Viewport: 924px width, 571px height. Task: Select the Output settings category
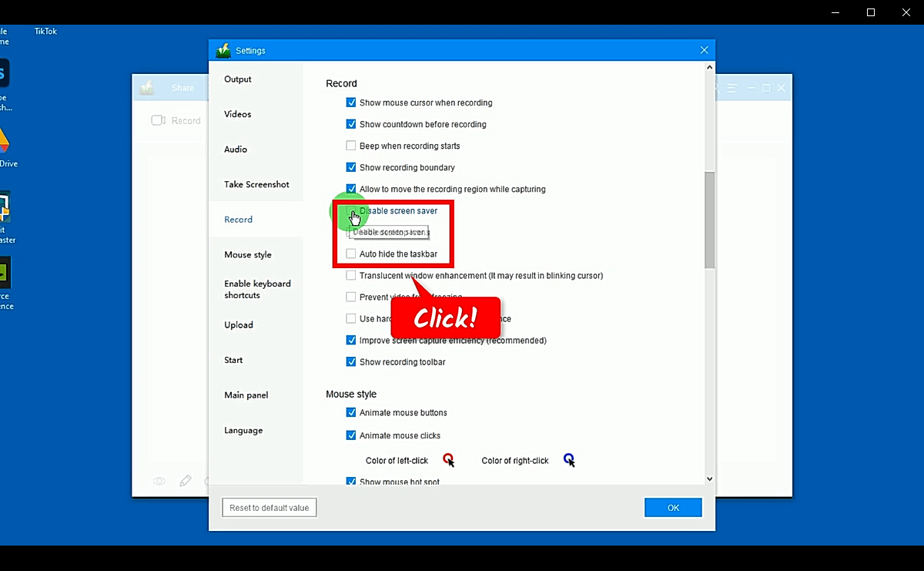click(237, 79)
